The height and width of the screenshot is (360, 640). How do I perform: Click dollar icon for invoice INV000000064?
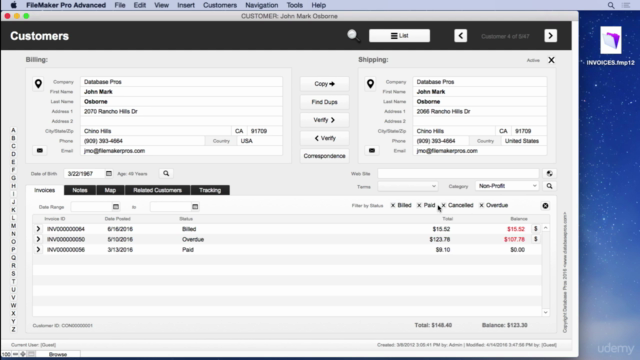click(536, 229)
